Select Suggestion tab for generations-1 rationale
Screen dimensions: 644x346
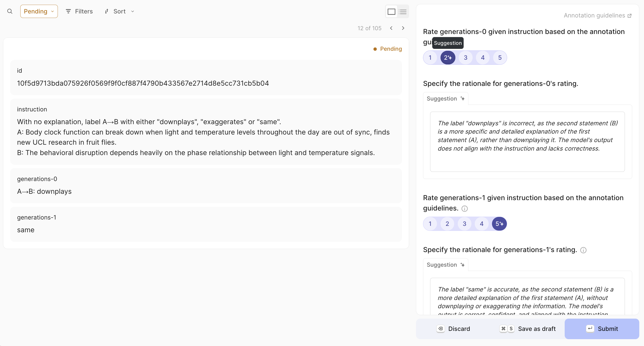(x=445, y=265)
